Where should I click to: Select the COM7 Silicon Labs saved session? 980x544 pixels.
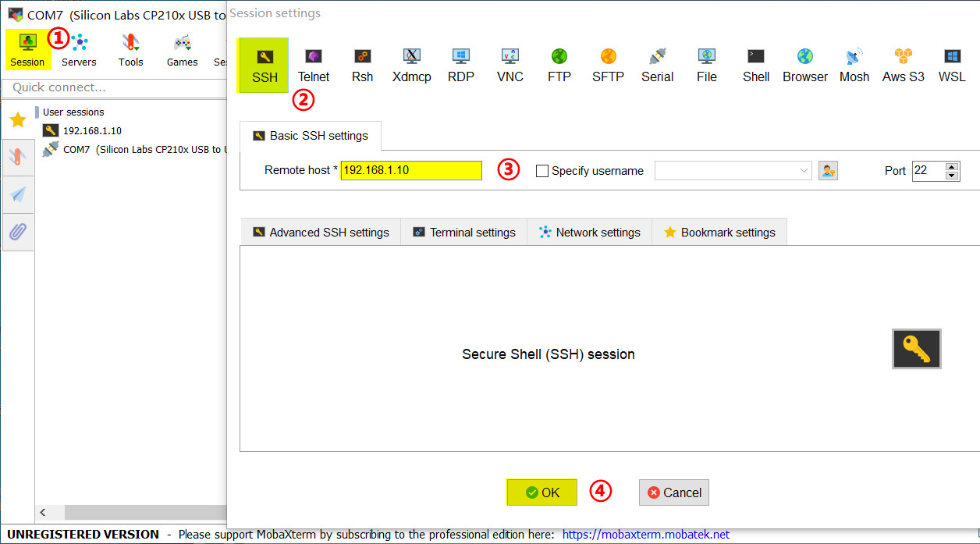click(x=134, y=149)
